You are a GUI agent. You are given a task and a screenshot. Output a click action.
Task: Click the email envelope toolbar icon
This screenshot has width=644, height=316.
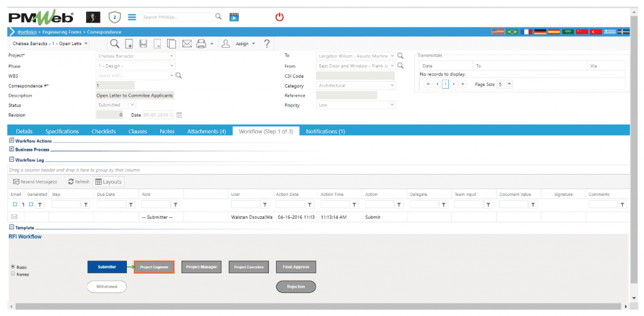pos(187,43)
